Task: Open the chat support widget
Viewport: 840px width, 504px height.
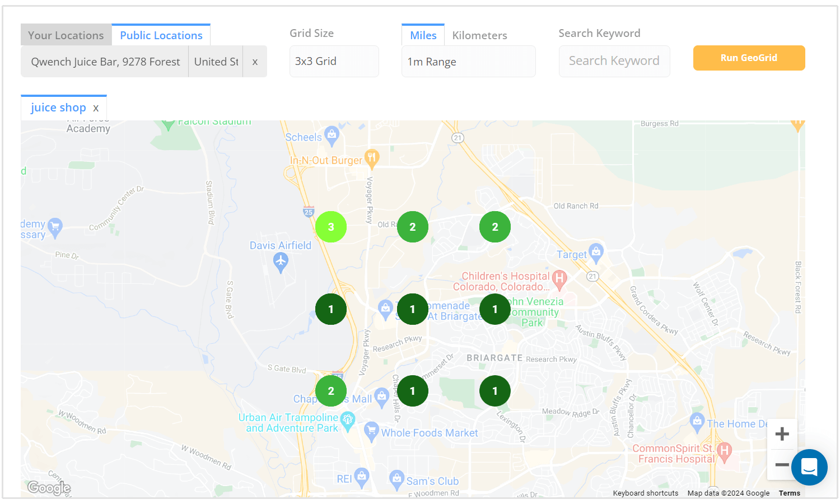Action: tap(809, 467)
